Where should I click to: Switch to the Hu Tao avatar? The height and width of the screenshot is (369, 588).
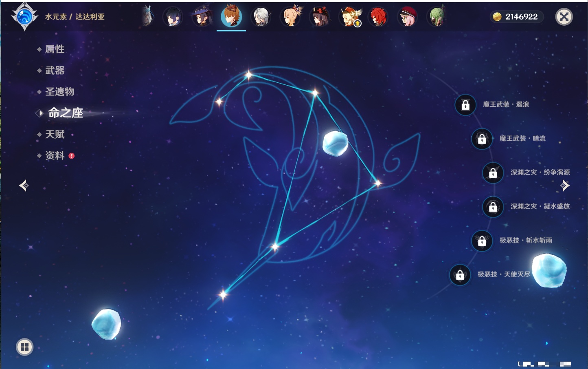[x=320, y=17]
